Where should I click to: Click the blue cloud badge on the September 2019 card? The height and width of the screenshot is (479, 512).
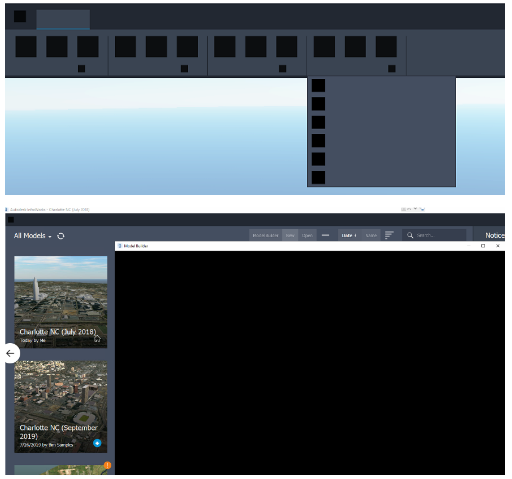(x=97, y=443)
